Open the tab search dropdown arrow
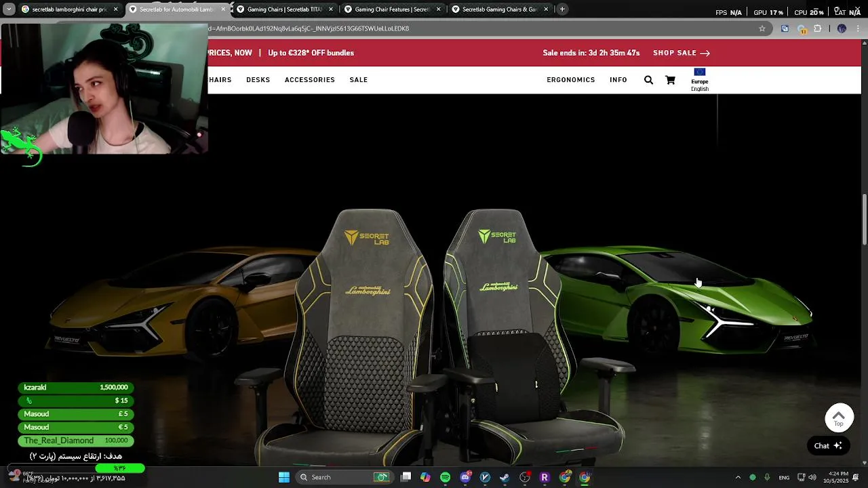Screen dimensions: 868x488 point(9,9)
